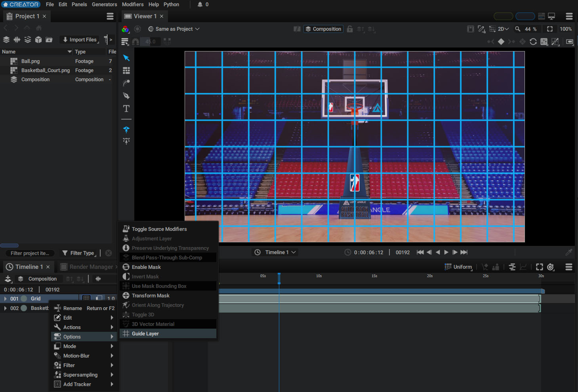
Task: Toggle visibility dot of layer 002 Basketball
Action: point(24,308)
